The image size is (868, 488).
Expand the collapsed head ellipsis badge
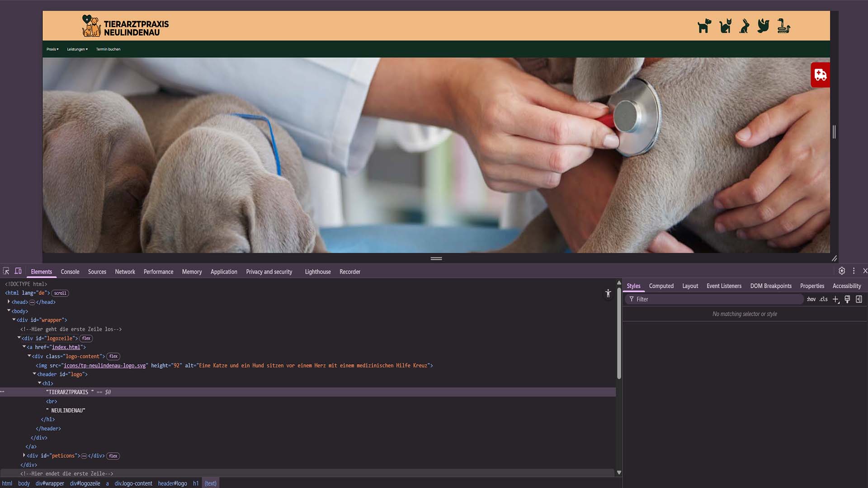(32, 302)
